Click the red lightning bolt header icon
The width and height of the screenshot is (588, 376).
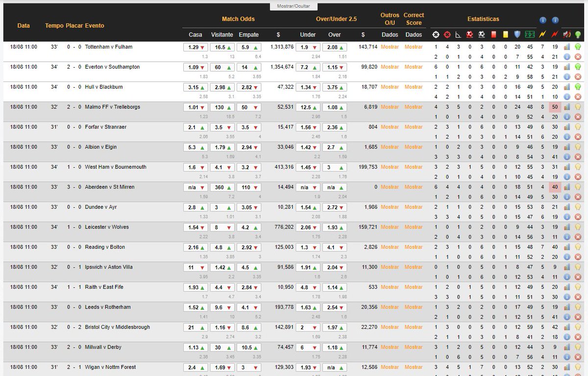(x=555, y=35)
